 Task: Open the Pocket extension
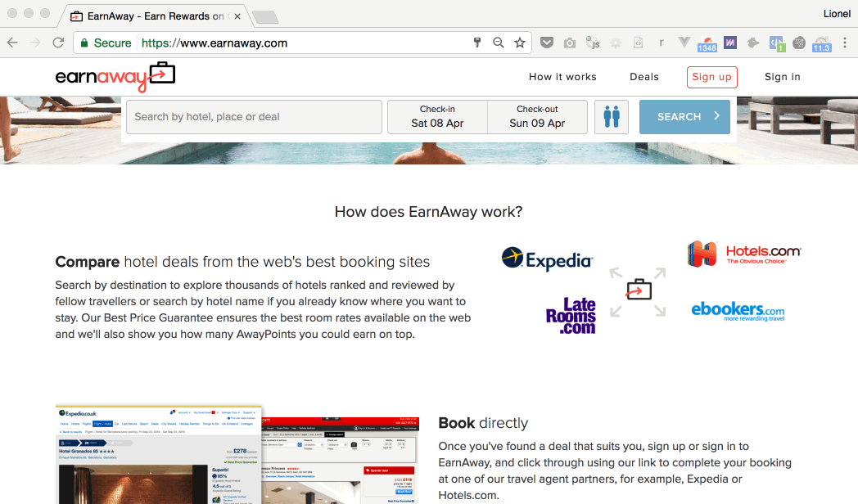547,43
